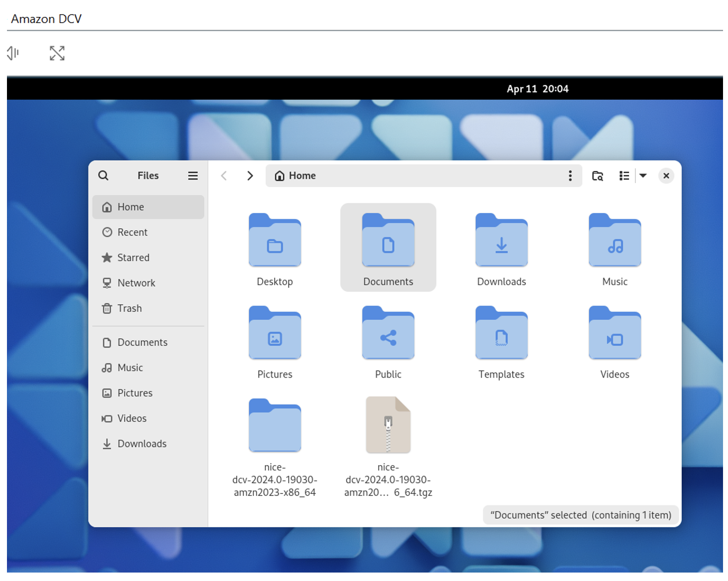Open Downloads bookmark in the sidebar
The width and height of the screenshot is (728, 581).
(x=148, y=444)
